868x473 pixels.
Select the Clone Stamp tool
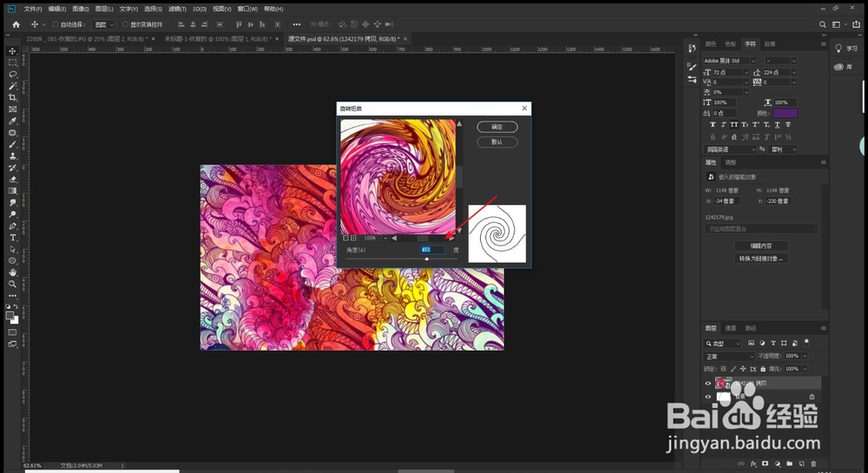[12, 156]
